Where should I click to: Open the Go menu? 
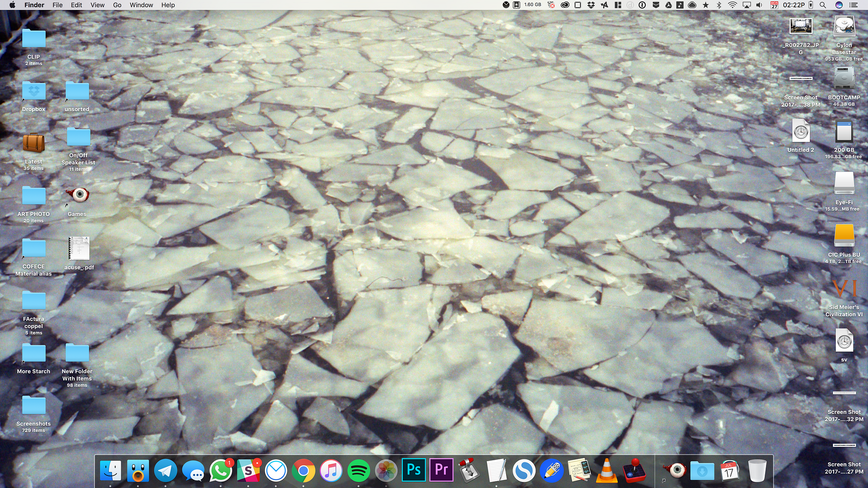[x=117, y=5]
